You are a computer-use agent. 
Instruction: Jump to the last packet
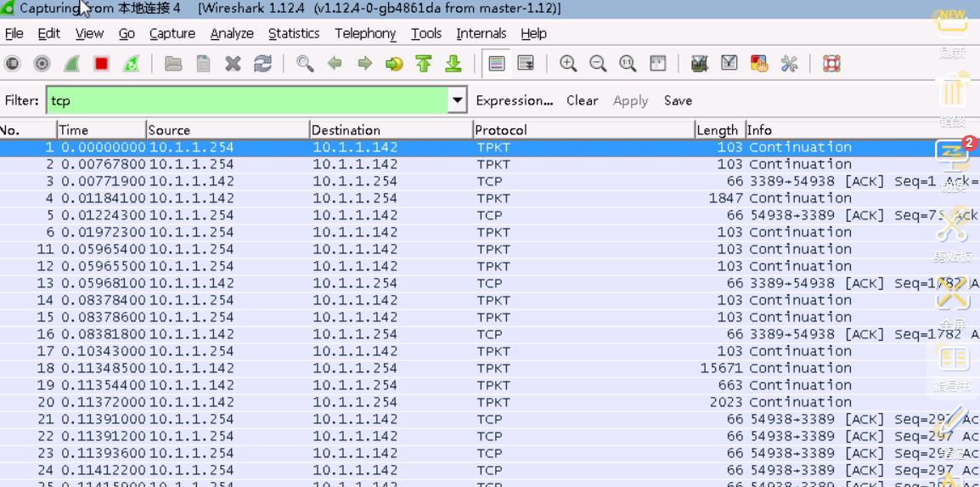point(453,63)
